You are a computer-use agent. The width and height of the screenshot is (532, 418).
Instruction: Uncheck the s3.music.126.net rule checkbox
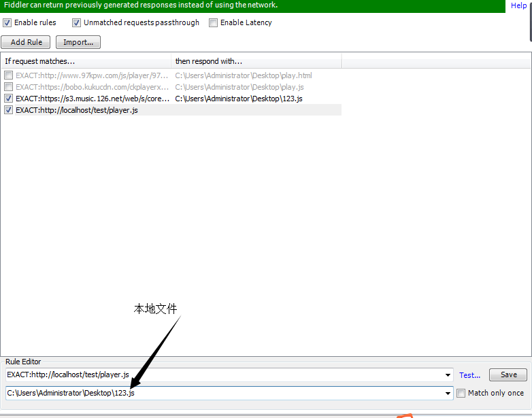[8, 99]
